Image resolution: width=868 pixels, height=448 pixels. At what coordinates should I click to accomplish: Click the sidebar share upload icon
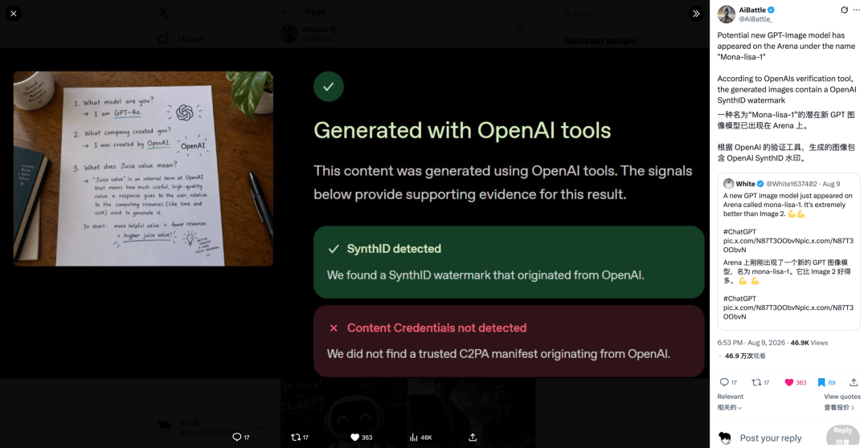(x=854, y=382)
